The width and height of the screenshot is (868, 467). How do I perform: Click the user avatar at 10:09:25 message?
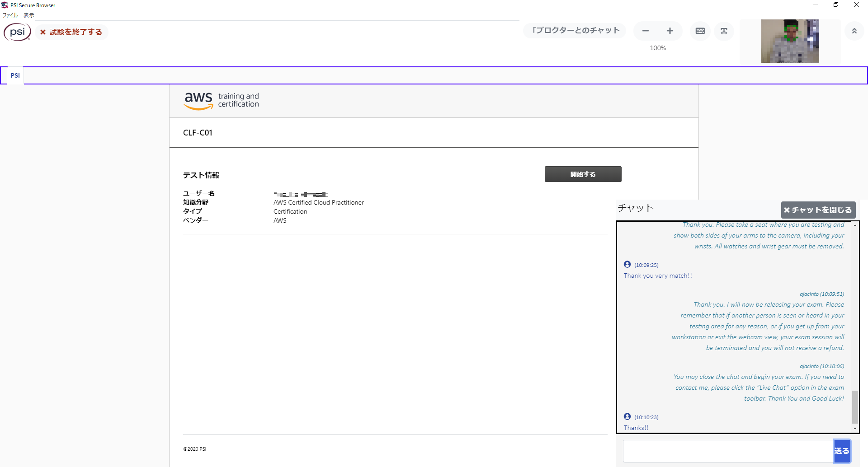(x=627, y=264)
